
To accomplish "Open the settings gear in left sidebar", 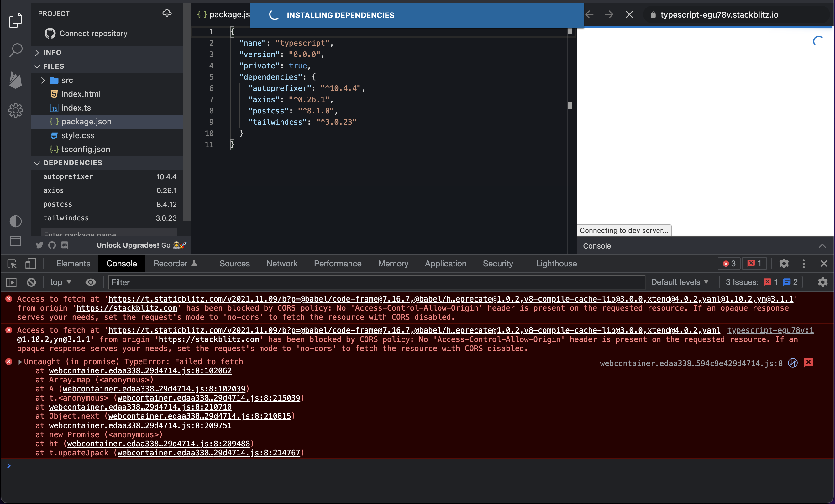I will pos(16,110).
